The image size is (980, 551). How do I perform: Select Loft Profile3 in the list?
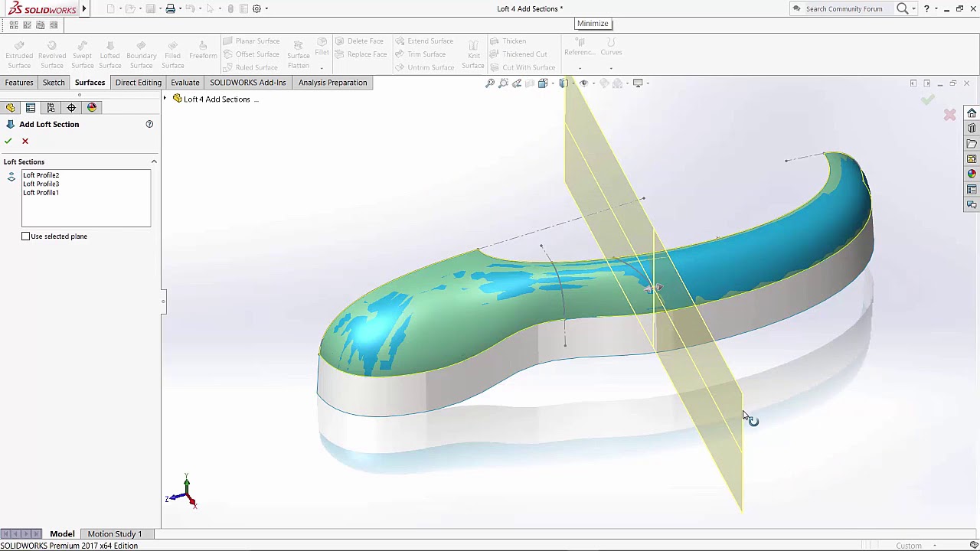point(41,184)
